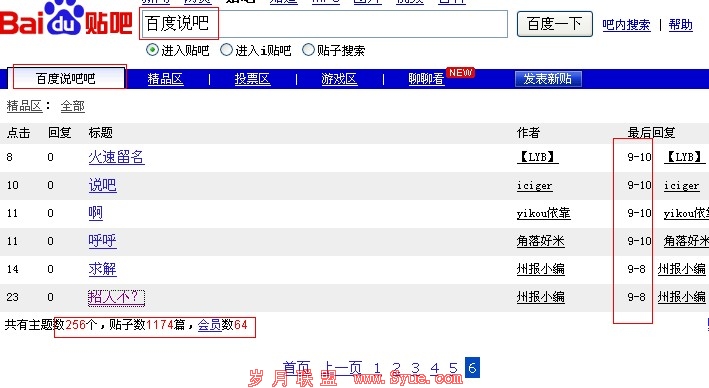Go to the 投票区 section
Screen dimensions: 709x388
click(x=252, y=79)
